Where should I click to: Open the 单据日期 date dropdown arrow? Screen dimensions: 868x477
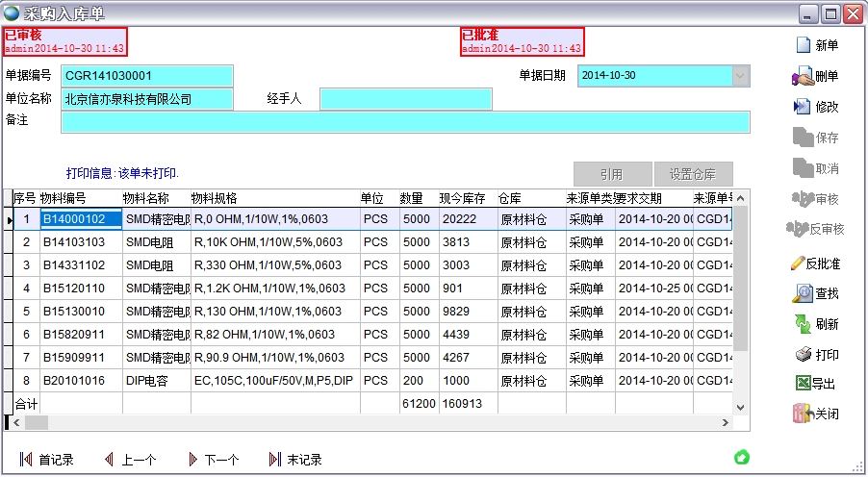pyautogui.click(x=740, y=76)
